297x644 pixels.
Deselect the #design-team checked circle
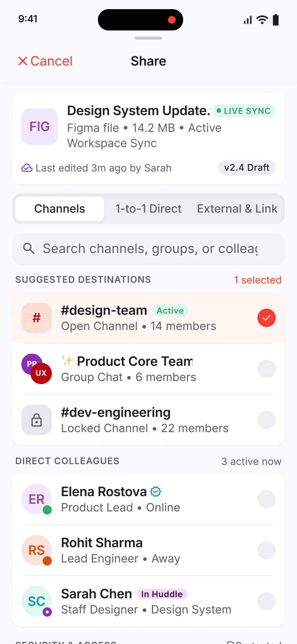pyautogui.click(x=267, y=318)
